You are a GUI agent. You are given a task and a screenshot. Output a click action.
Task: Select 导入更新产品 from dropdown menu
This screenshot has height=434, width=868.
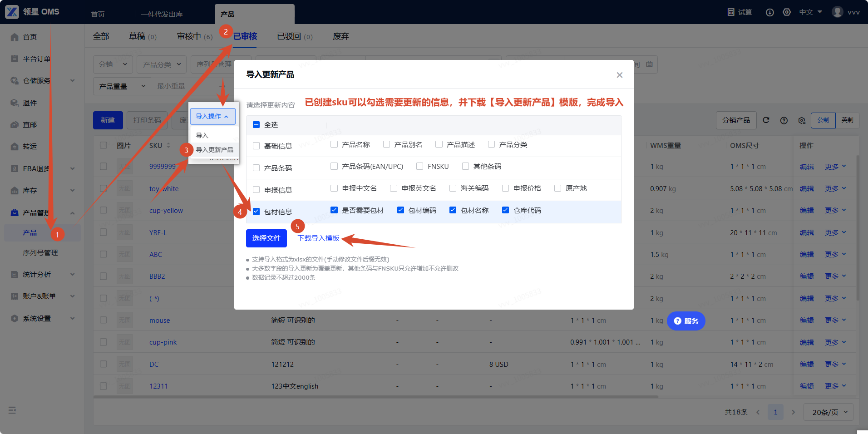tap(214, 150)
